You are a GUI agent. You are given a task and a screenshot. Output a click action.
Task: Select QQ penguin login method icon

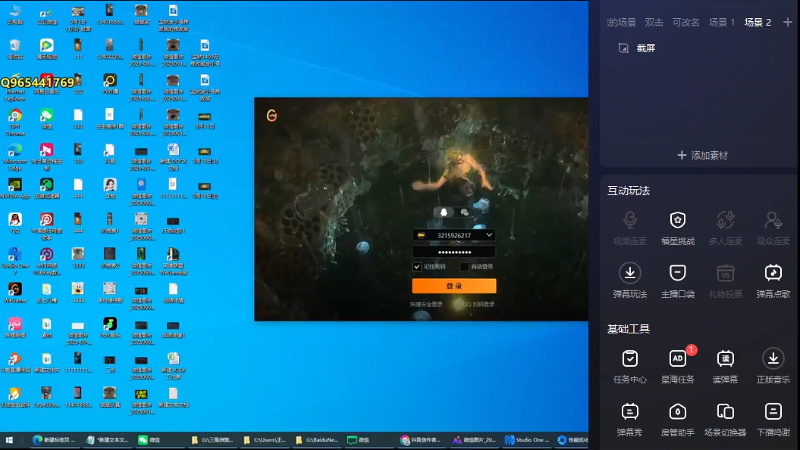[x=444, y=212]
